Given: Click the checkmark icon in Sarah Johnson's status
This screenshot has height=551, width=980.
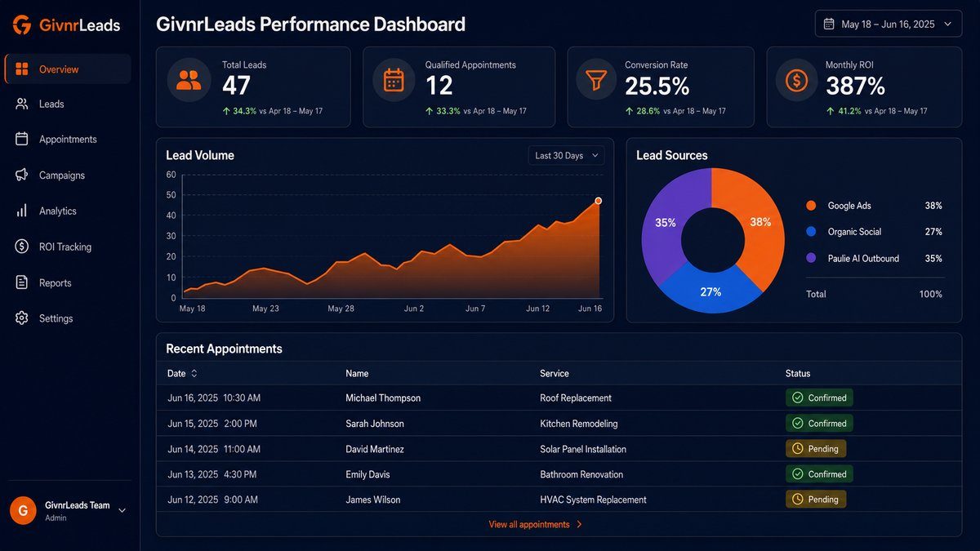Looking at the screenshot, I should tap(798, 423).
